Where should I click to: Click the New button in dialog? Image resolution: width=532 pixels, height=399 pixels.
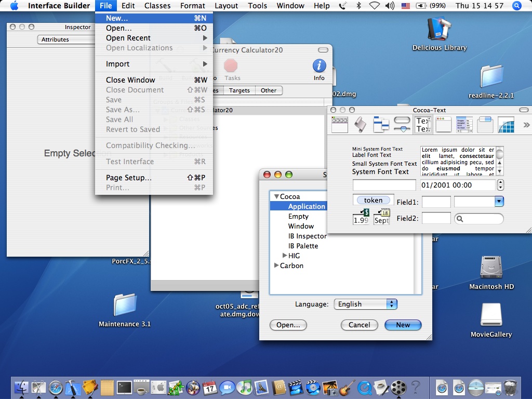click(403, 325)
